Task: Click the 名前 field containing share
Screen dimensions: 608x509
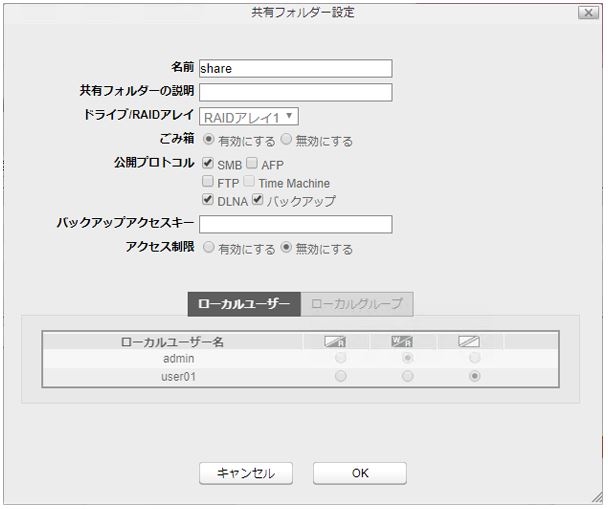Action: [295, 69]
